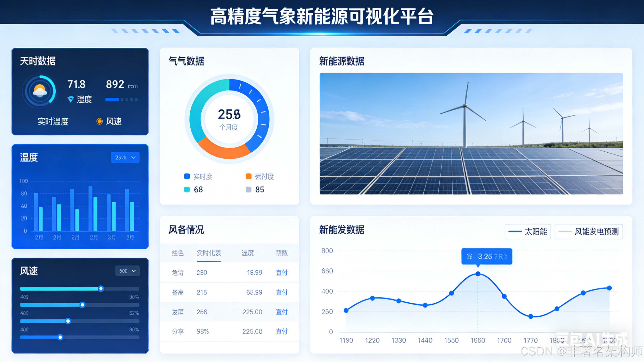Viewport: 644px width, 362px height.
Task: Select the 实时代表 tab in table
Action: click(209, 253)
